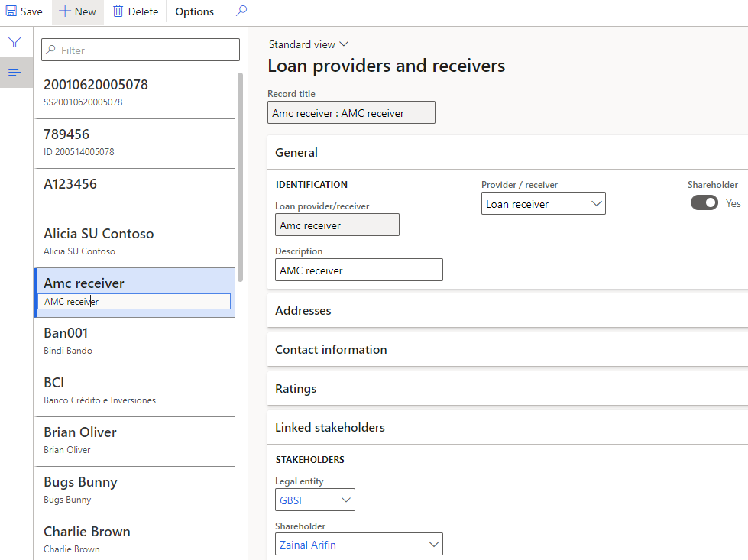This screenshot has height=560, width=748.
Task: Click the GBSI link text
Action: click(290, 500)
